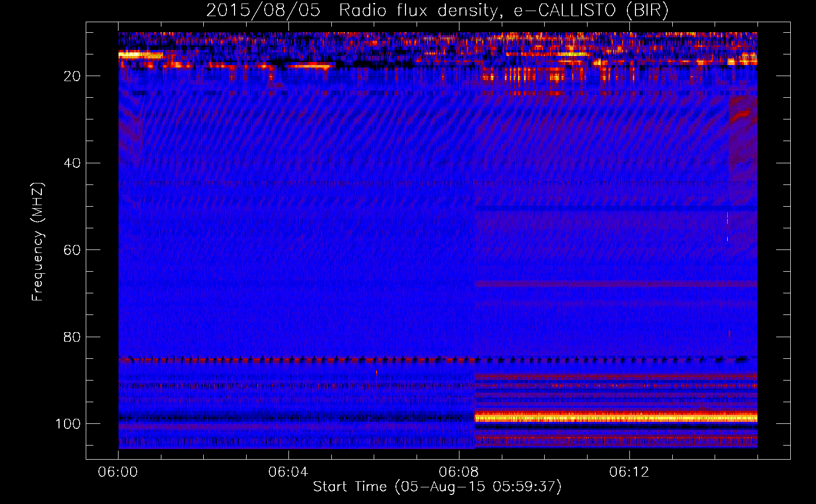Click the 100 MHz frequency tick label
The width and height of the screenshot is (816, 504).
tap(68, 424)
